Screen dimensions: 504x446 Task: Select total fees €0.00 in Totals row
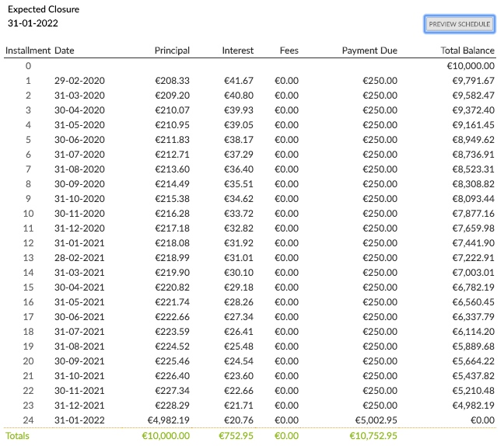[286, 436]
